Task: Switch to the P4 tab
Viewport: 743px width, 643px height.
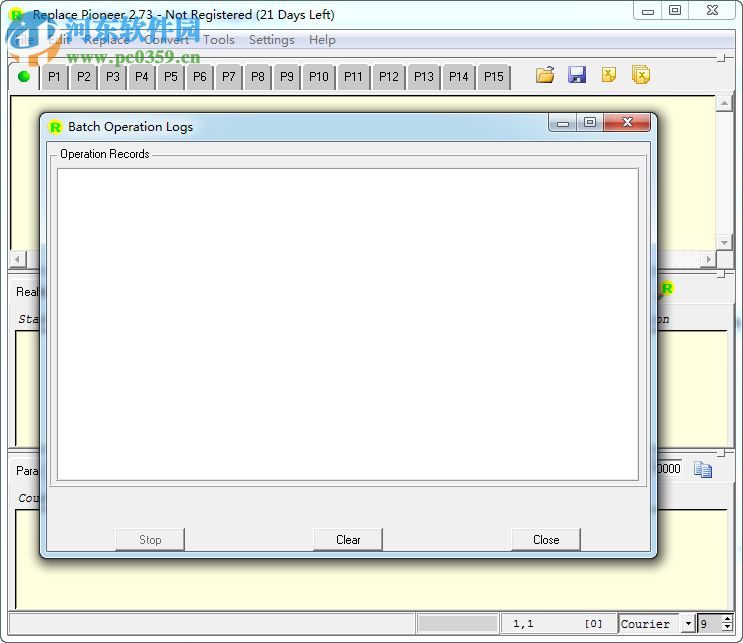Action: pyautogui.click(x=142, y=77)
